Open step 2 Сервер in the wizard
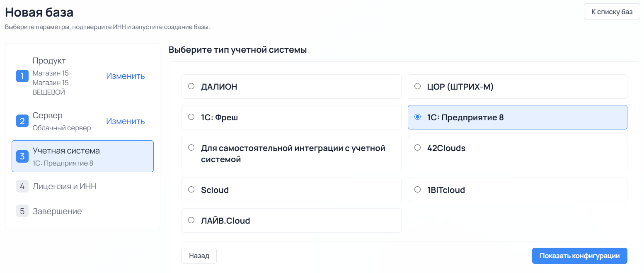Screen dimensions: 644x273 (83, 121)
